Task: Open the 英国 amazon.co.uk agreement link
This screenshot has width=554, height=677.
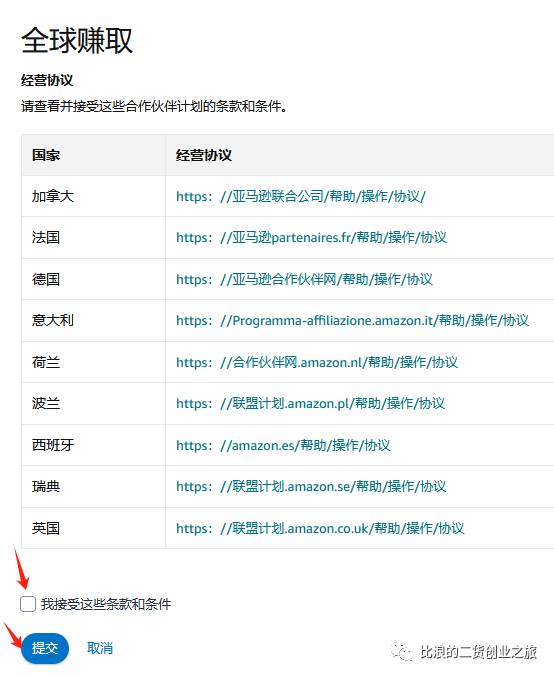Action: 320,528
